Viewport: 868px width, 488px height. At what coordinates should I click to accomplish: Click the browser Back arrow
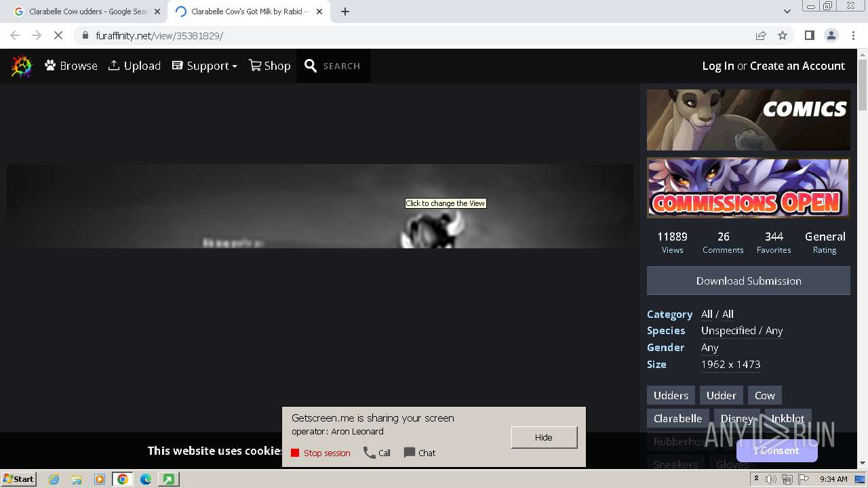coord(15,35)
